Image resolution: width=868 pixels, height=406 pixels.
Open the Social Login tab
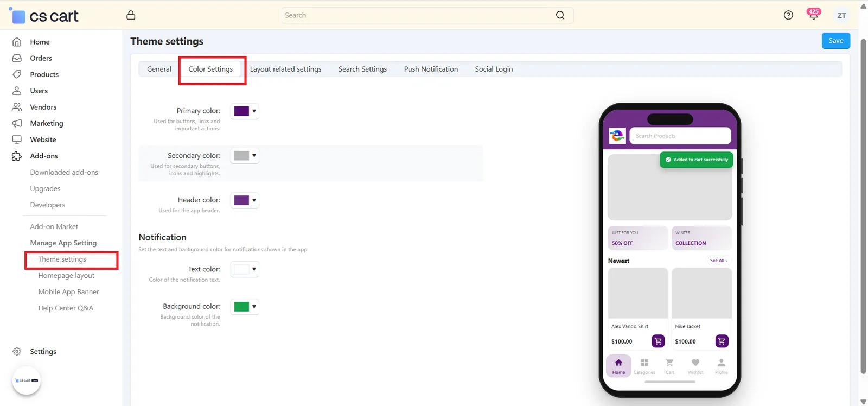point(494,69)
